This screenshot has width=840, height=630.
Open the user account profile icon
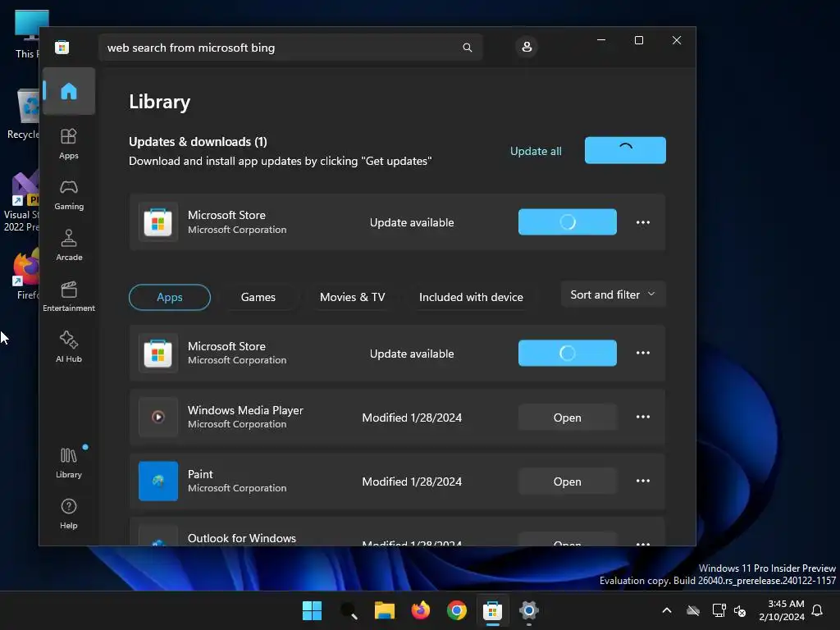coord(527,47)
